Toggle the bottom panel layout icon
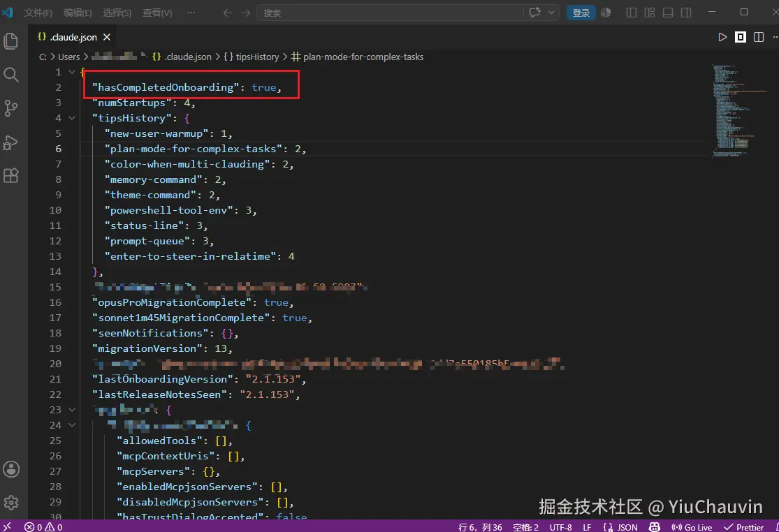This screenshot has height=532, width=779. (x=668, y=13)
